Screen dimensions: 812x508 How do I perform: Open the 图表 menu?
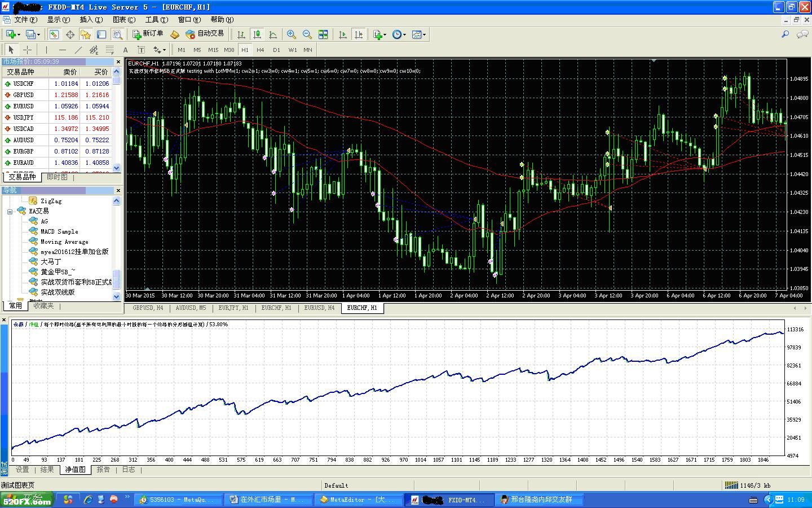coord(124,19)
